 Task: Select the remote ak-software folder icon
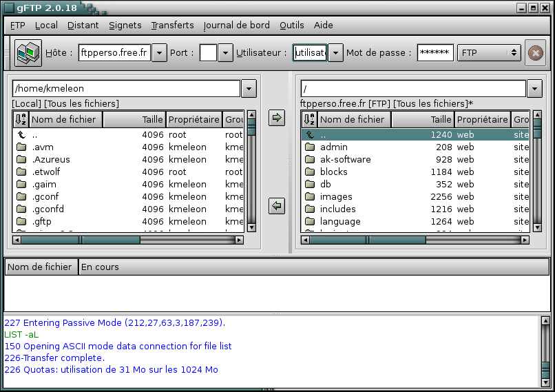click(x=310, y=159)
